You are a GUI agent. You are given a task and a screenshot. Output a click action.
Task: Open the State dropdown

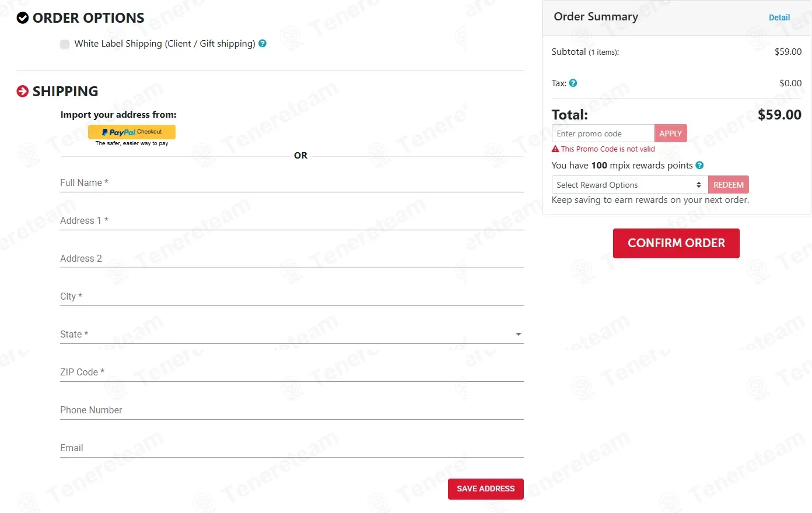(292, 334)
